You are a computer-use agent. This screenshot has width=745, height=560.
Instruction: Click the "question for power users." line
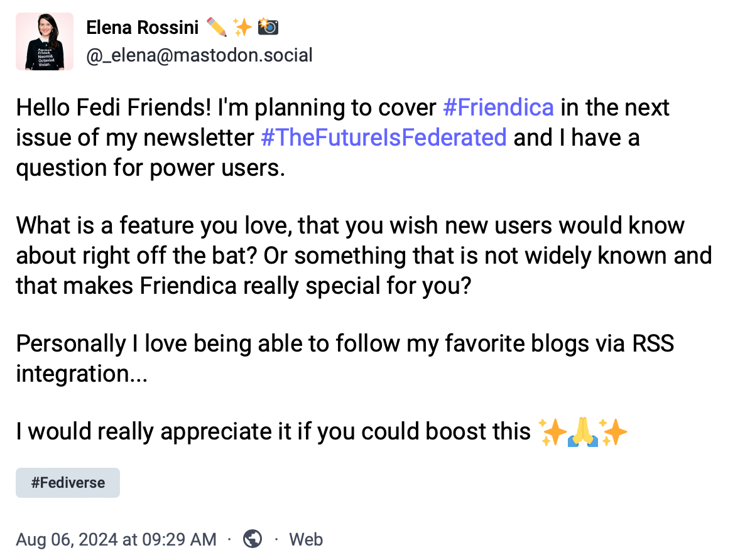point(150,168)
